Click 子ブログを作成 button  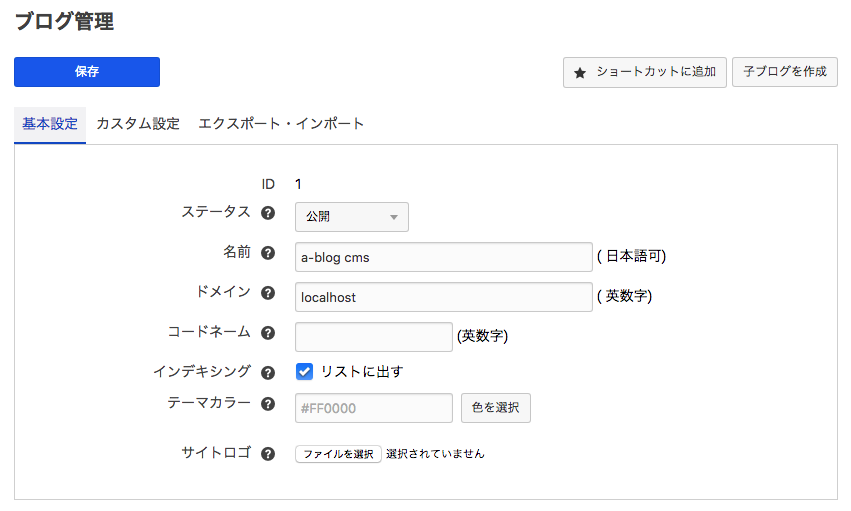[785, 72]
